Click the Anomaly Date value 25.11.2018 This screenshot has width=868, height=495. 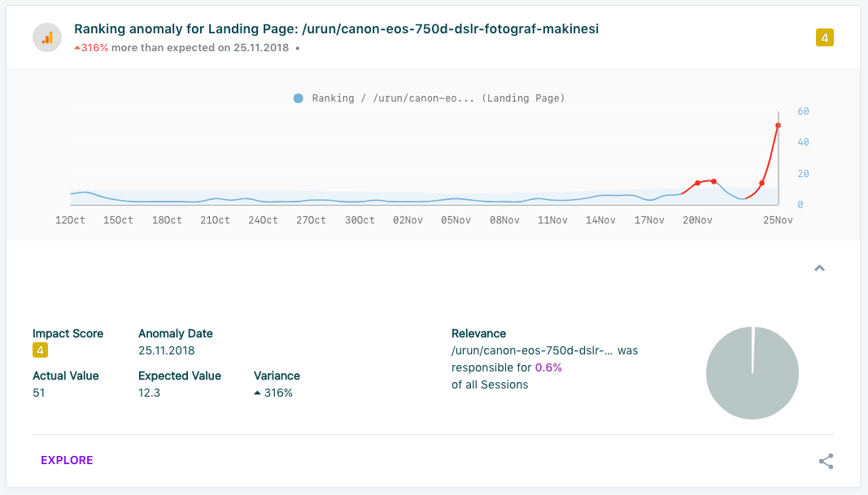[167, 350]
